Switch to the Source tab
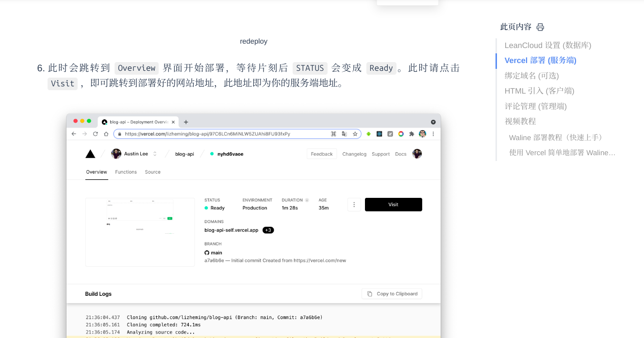644x338 pixels. 152,172
